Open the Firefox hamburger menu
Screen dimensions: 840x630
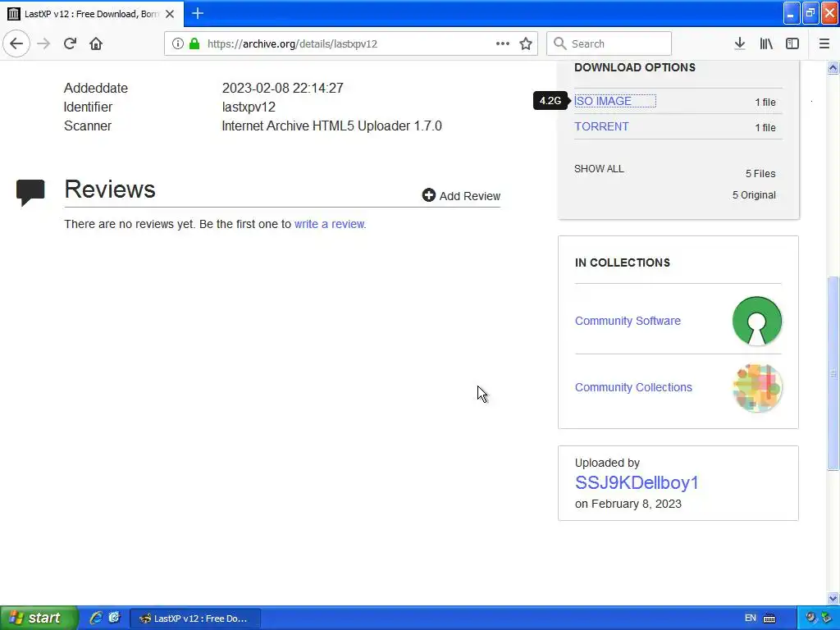pyautogui.click(x=824, y=43)
